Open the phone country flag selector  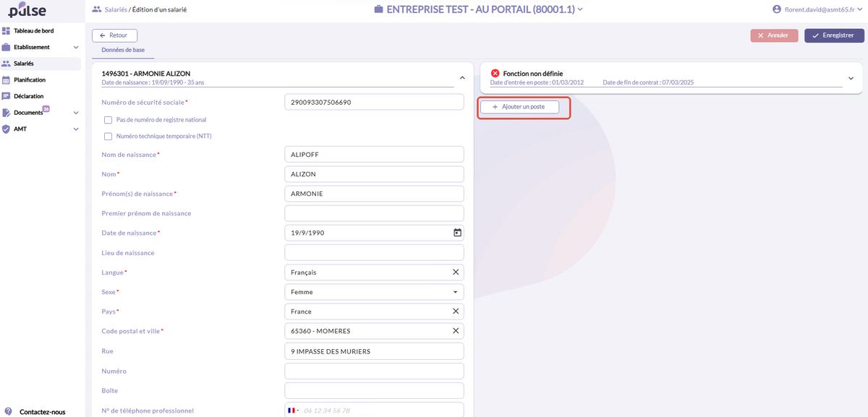[x=294, y=410]
